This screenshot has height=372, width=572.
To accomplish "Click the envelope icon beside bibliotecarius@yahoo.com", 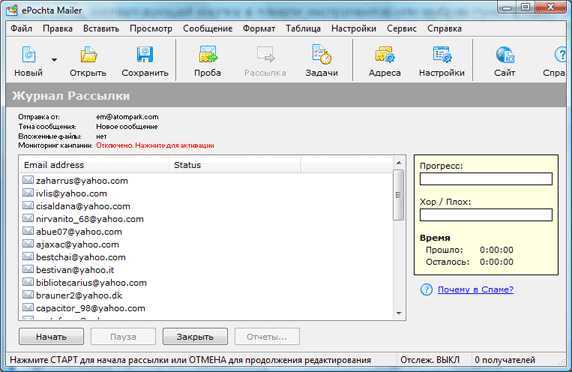I will coord(28,282).
